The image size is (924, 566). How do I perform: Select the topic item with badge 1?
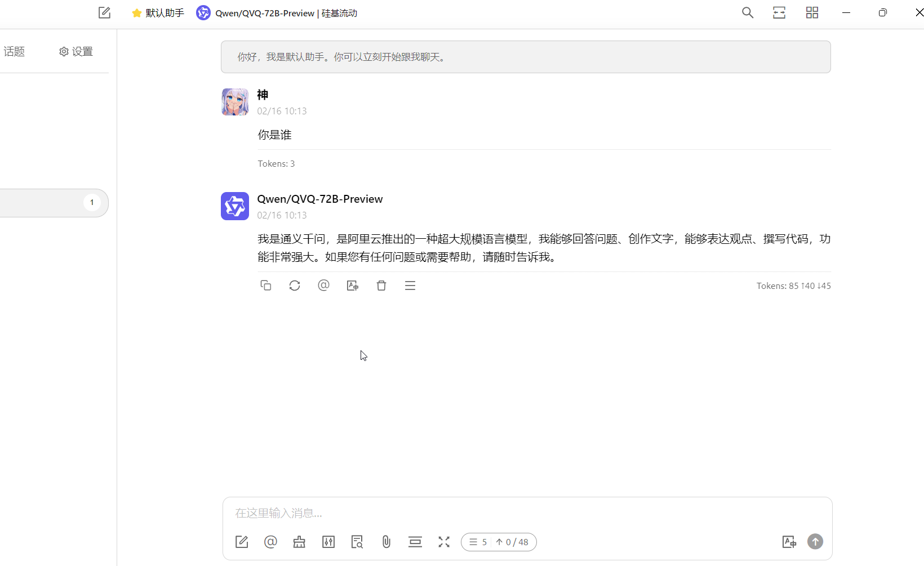pyautogui.click(x=53, y=203)
